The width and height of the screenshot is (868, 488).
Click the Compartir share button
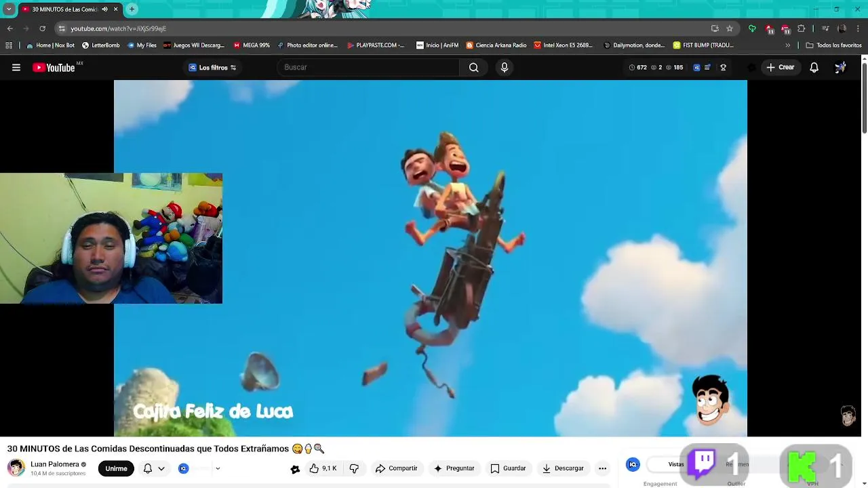click(x=397, y=468)
